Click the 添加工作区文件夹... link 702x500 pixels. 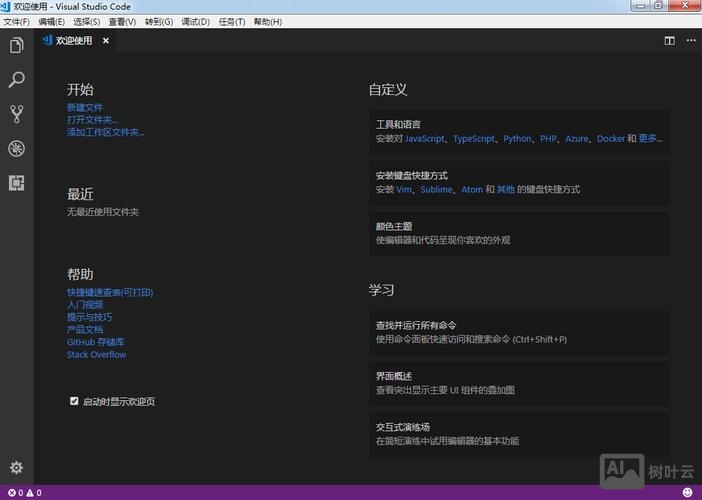click(x=106, y=132)
